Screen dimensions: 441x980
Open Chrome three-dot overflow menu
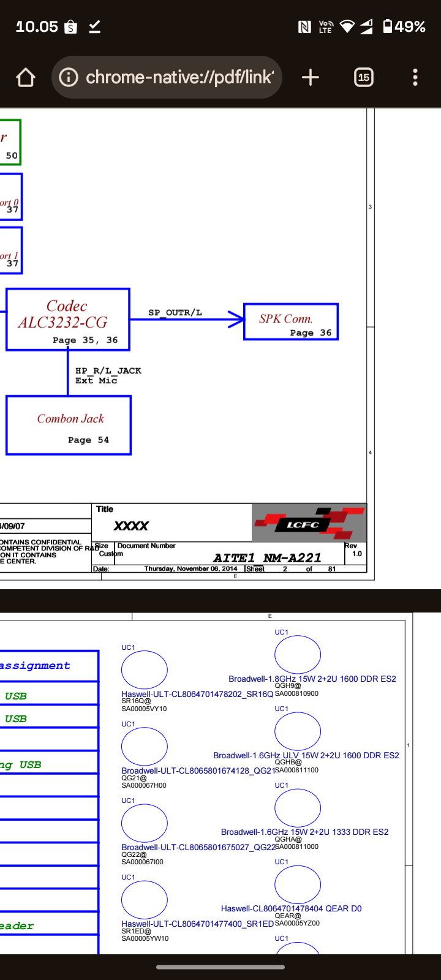[x=415, y=77]
